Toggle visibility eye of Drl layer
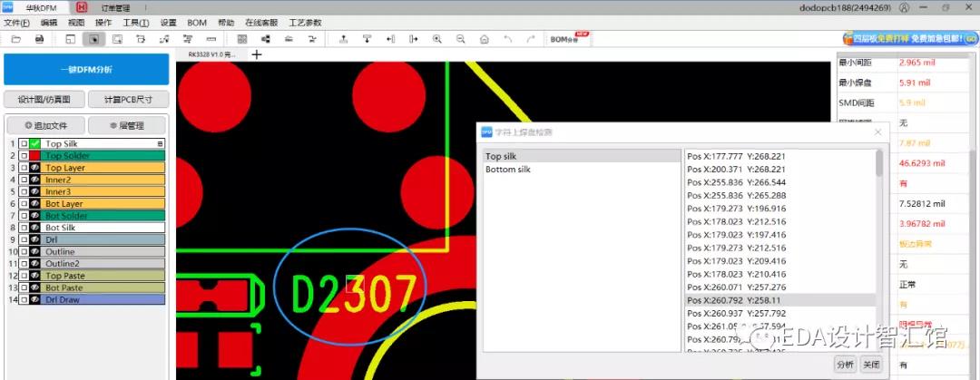Image resolution: width=980 pixels, height=380 pixels. [35, 240]
